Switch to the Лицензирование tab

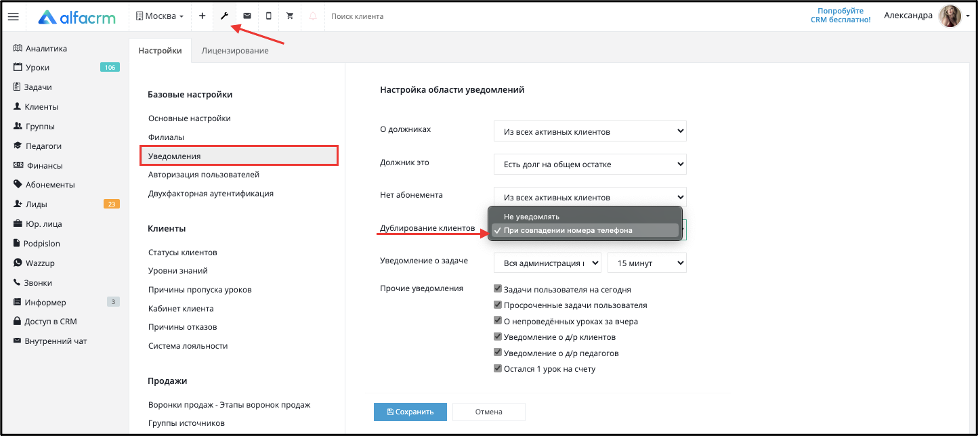(x=235, y=51)
